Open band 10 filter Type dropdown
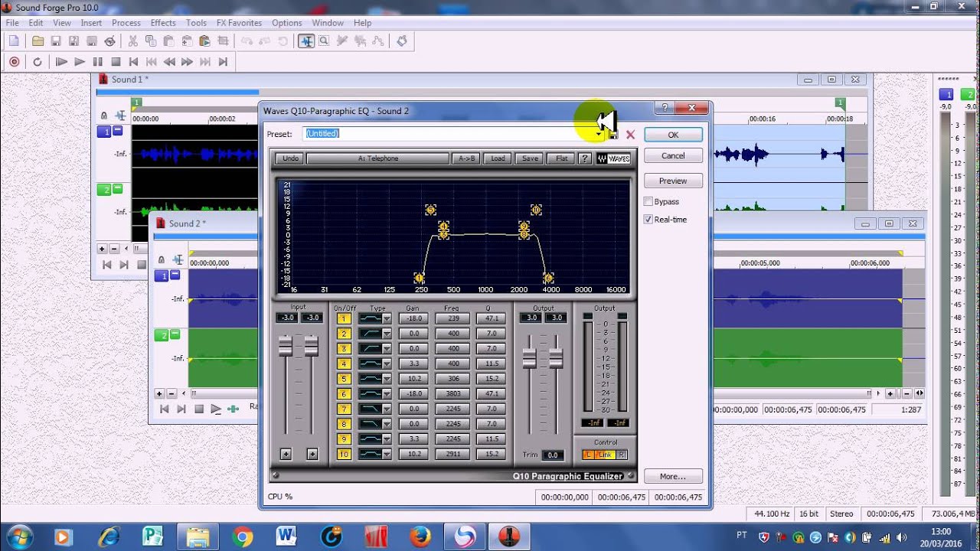980x551 pixels. [387, 454]
